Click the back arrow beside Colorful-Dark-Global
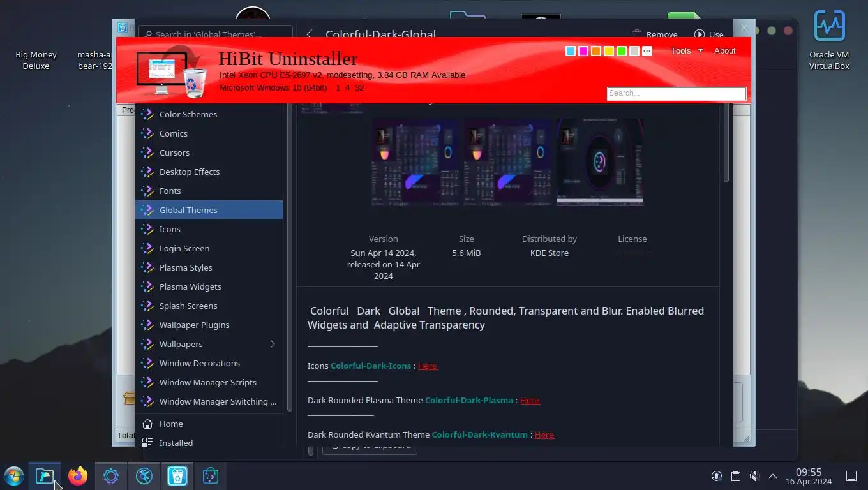Screen dimensions: 868x490 pos(310,34)
